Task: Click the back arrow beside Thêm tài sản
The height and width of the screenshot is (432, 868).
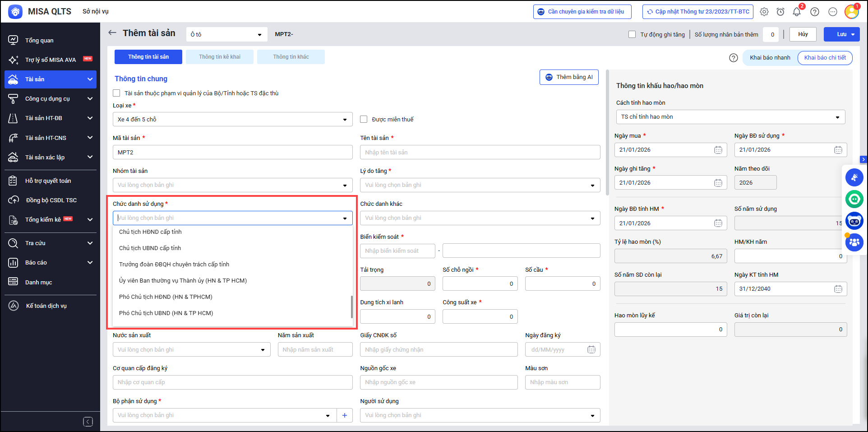Action: tap(112, 33)
